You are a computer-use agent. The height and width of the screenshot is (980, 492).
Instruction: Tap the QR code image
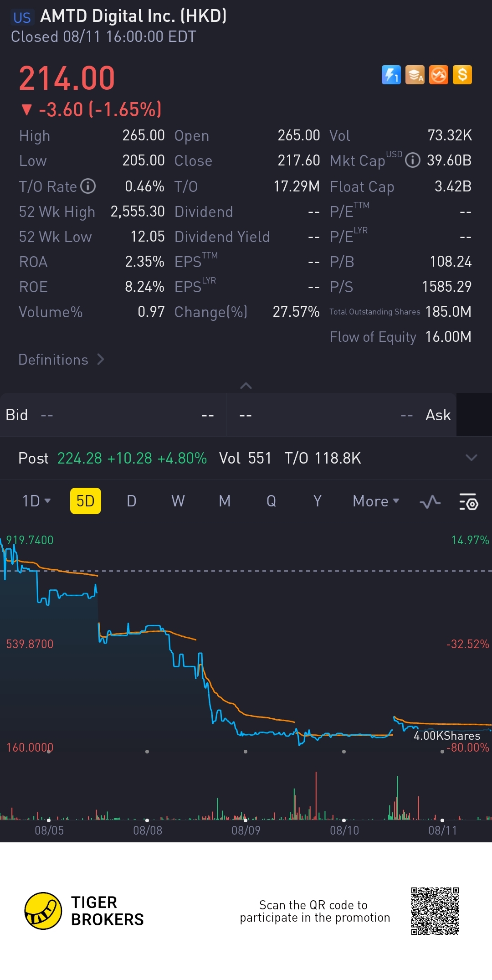click(x=435, y=911)
